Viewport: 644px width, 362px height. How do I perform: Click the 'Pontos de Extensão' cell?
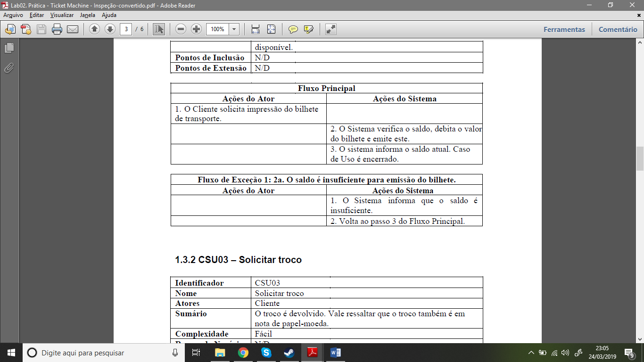coord(211,68)
